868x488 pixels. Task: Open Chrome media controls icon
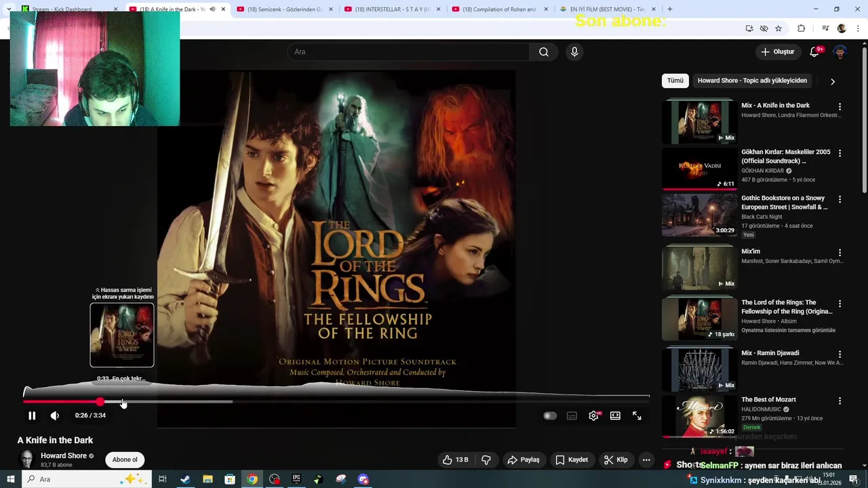point(825,28)
